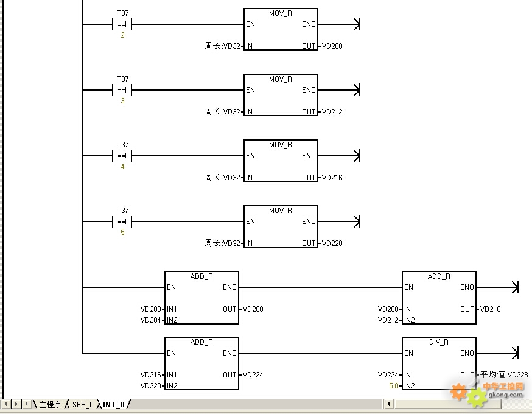Select the DIV_R box
Screen dimensions: 532x414
[439, 363]
